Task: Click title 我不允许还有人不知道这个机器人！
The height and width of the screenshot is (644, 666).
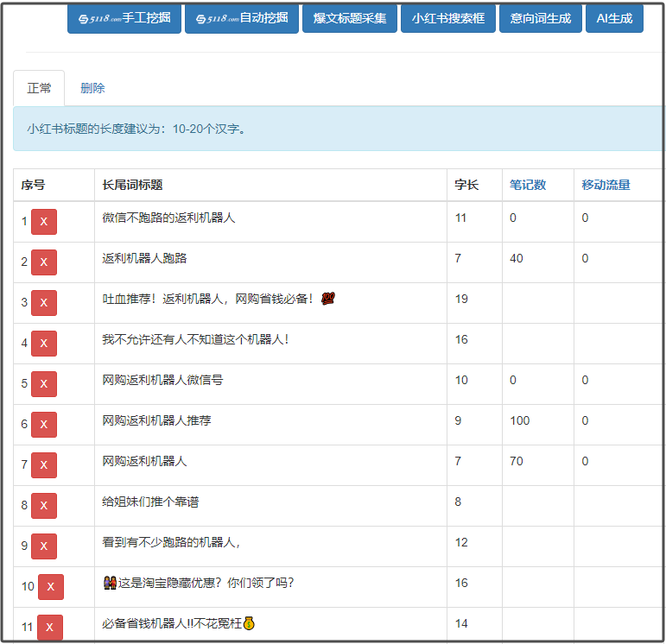Action: pos(196,339)
